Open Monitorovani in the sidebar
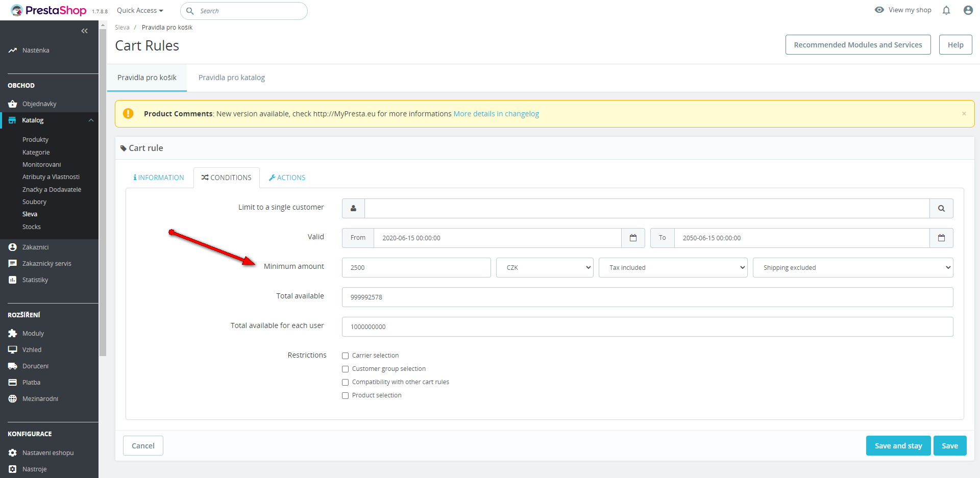Viewport: 980px width, 478px height. tap(42, 165)
